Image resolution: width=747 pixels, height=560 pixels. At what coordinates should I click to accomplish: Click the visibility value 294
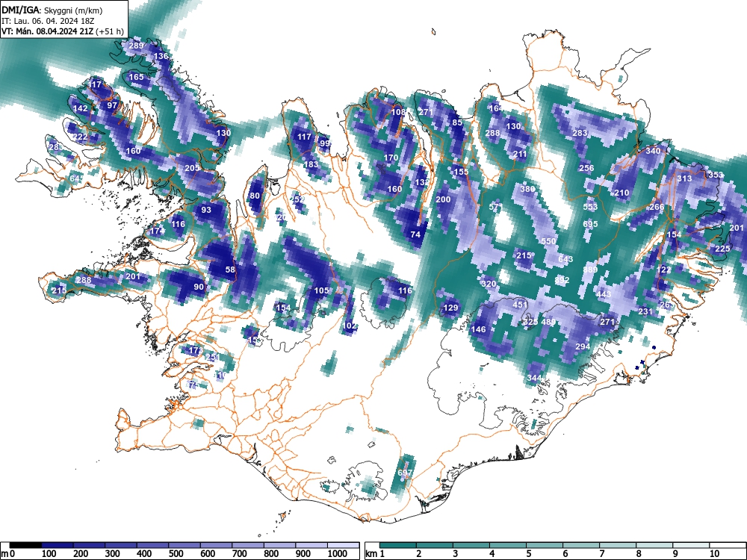[x=583, y=346]
